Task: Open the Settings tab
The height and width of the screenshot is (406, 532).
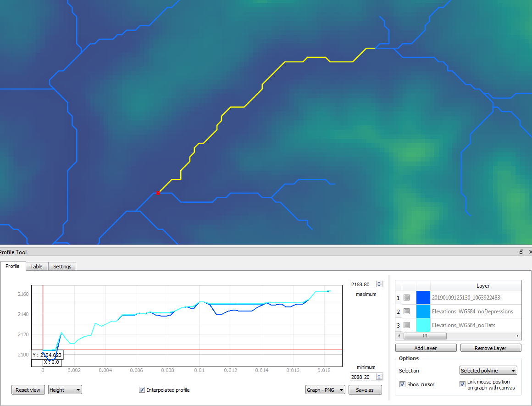Action: pyautogui.click(x=62, y=266)
